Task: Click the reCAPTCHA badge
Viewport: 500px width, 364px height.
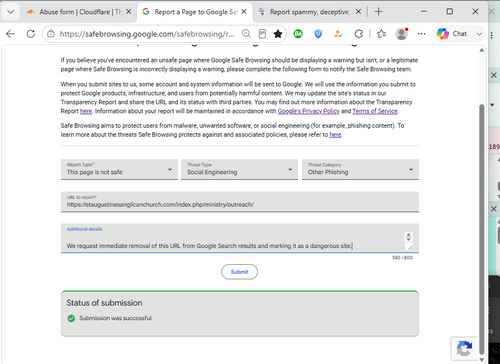Action: pos(464,349)
